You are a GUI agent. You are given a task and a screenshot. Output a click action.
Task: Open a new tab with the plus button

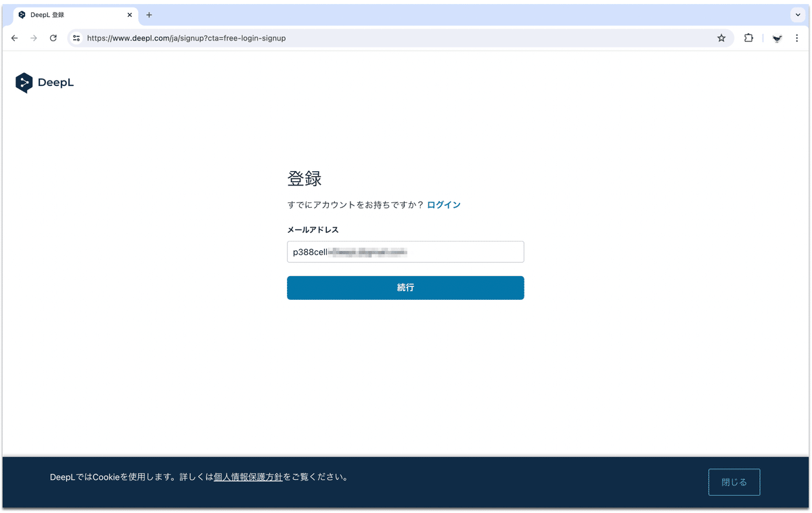[148, 14]
